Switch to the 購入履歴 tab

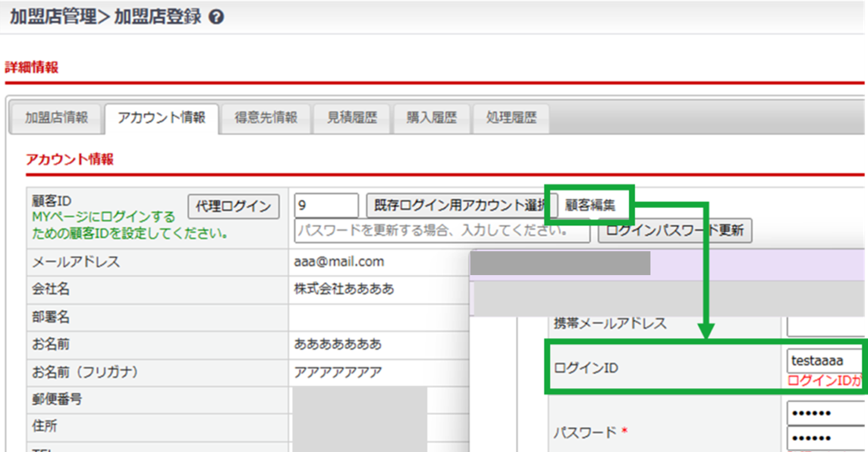point(431,118)
